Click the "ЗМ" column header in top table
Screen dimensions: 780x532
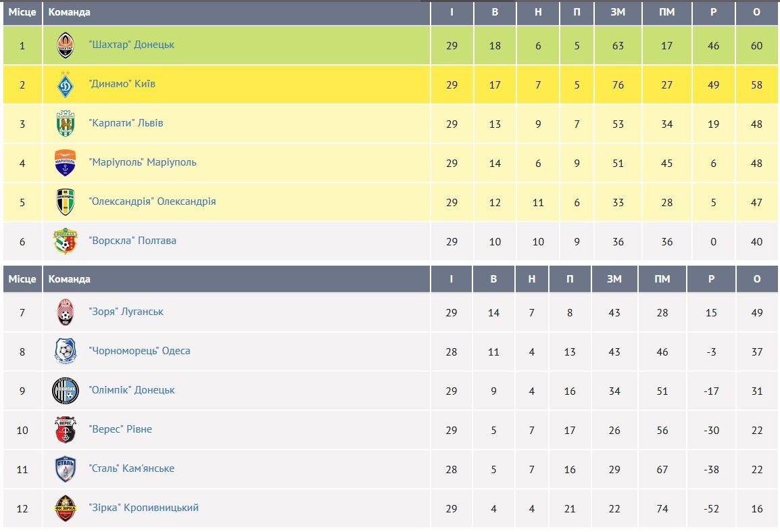(x=618, y=12)
